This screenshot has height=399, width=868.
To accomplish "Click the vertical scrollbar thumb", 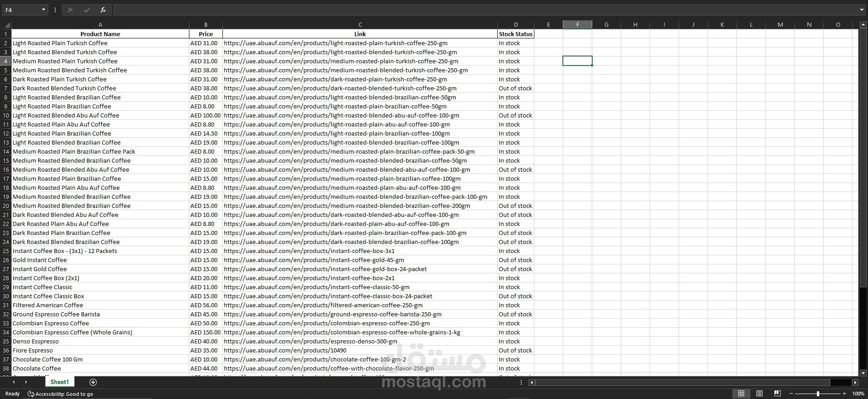I will [x=863, y=157].
